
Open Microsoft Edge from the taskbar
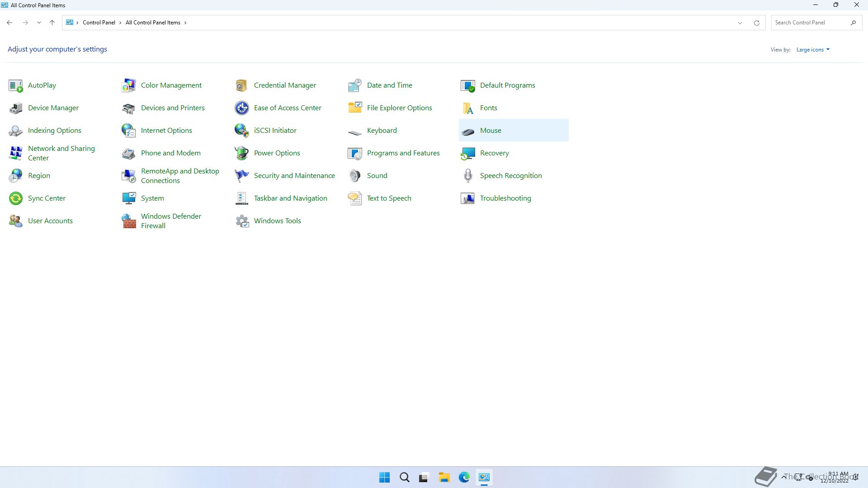point(464,477)
